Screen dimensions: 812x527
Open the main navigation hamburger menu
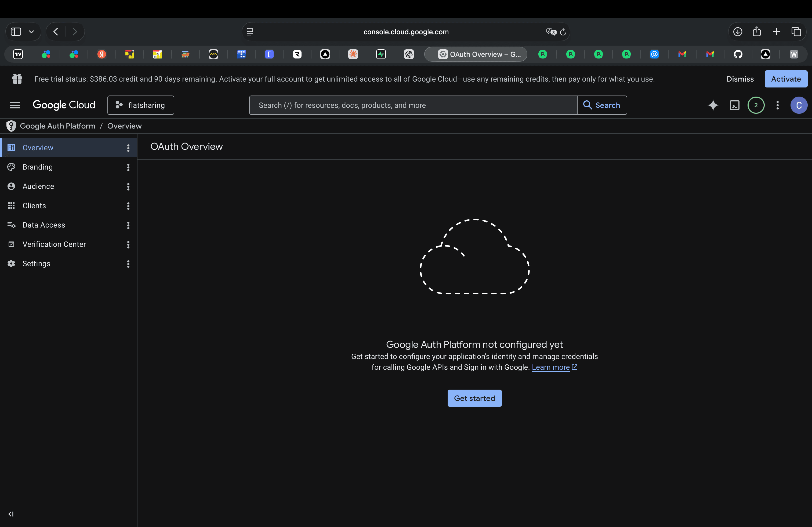coord(15,105)
